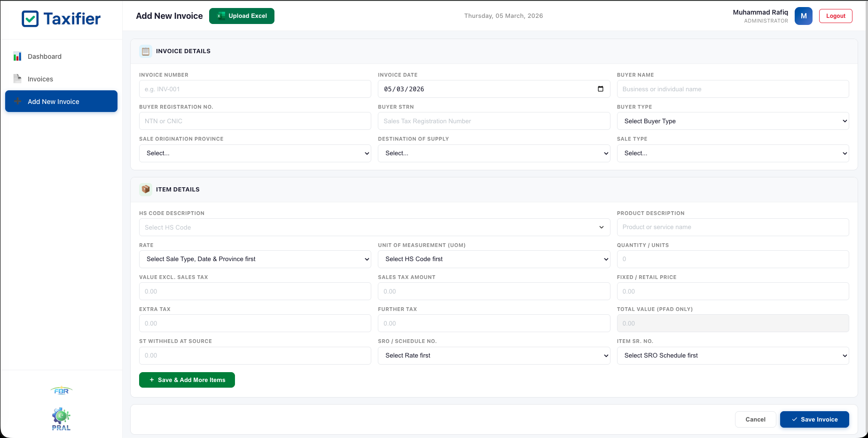
Task: Go to Dashboard from sidebar
Action: click(45, 56)
